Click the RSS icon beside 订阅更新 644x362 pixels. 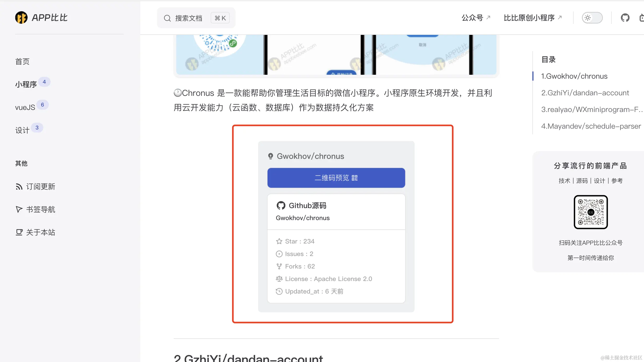(x=19, y=186)
